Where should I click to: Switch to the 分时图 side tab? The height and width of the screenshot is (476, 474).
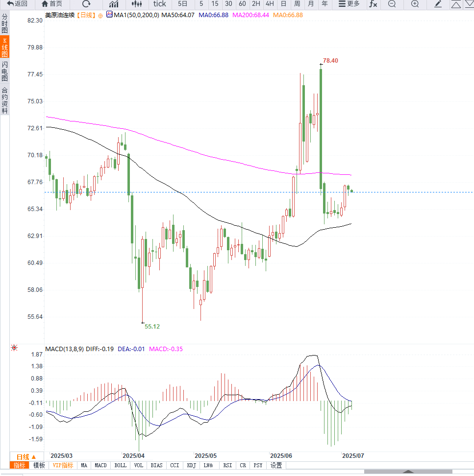4,24
